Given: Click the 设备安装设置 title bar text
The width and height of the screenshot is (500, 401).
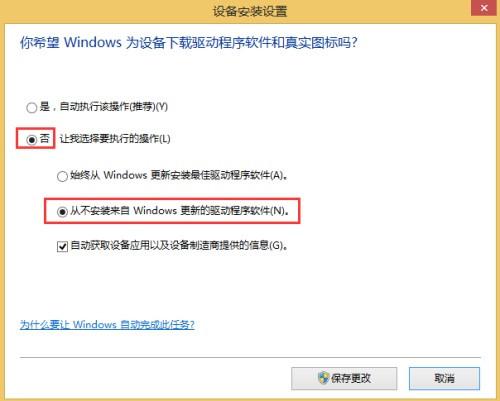Looking at the screenshot, I should 250,11.
